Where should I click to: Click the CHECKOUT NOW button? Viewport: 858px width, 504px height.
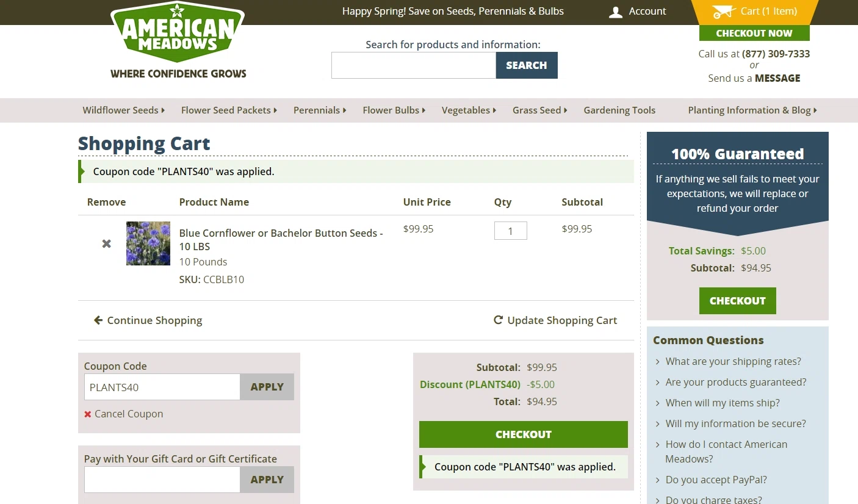coord(754,34)
